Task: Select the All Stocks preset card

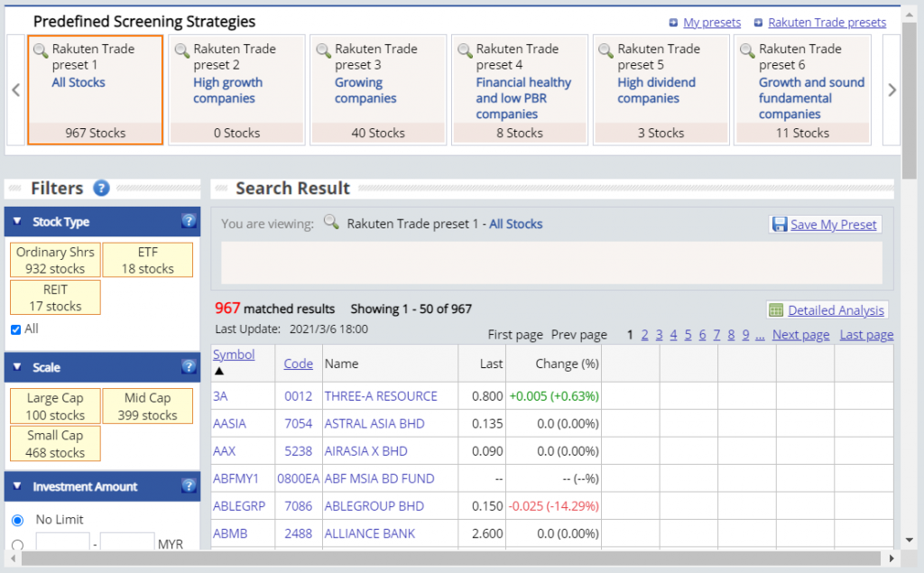Action: pyautogui.click(x=96, y=89)
